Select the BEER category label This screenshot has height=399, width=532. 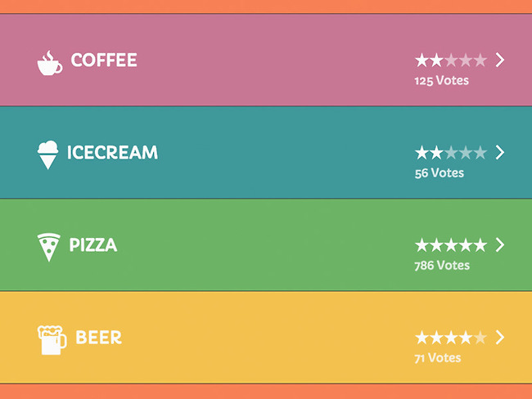click(x=98, y=338)
